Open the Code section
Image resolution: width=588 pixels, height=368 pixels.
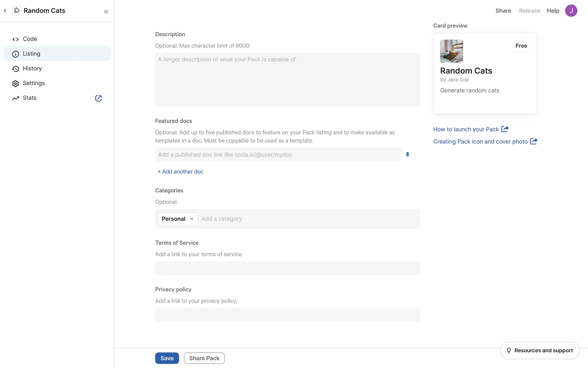(30, 39)
